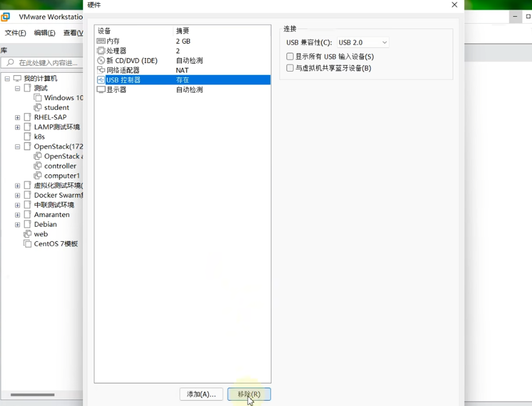Expand the Amaranten folder node
The image size is (532, 406).
[18, 215]
